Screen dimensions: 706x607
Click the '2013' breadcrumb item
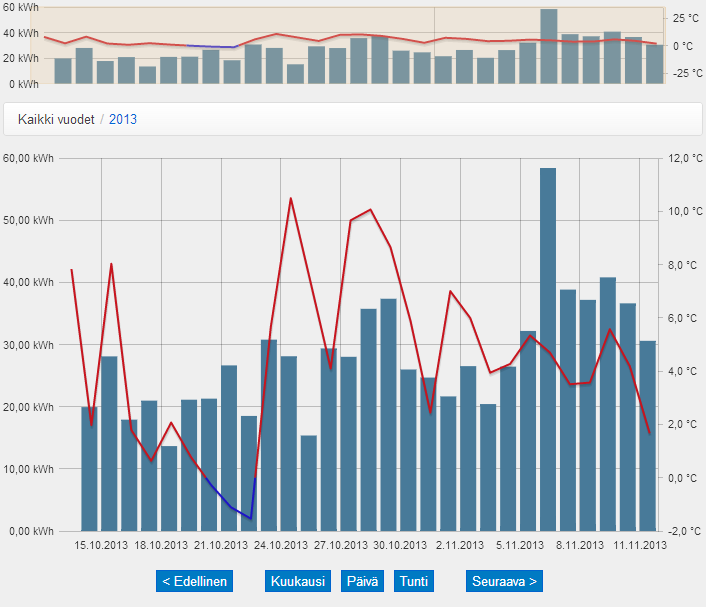click(x=123, y=119)
